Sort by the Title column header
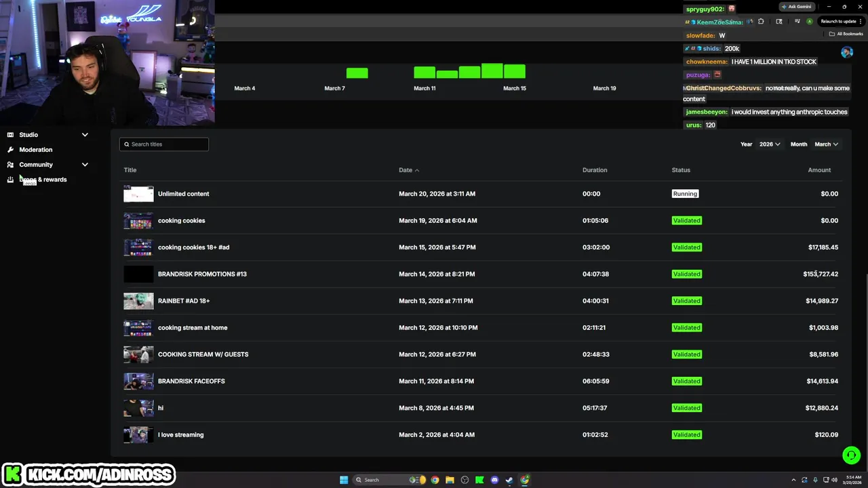The width and height of the screenshot is (868, 488). [x=130, y=170]
